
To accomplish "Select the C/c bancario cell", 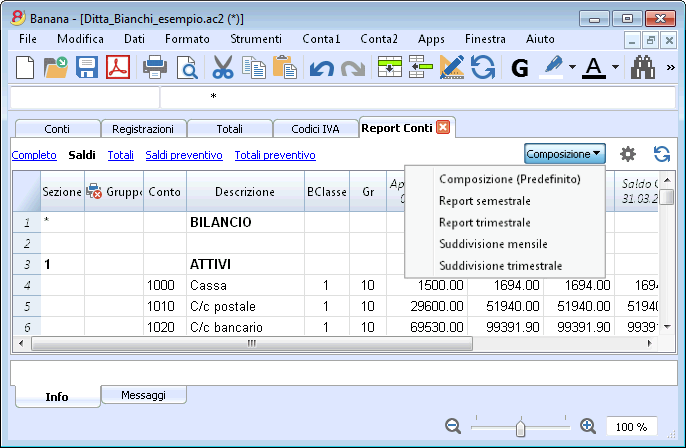I will click(x=245, y=327).
